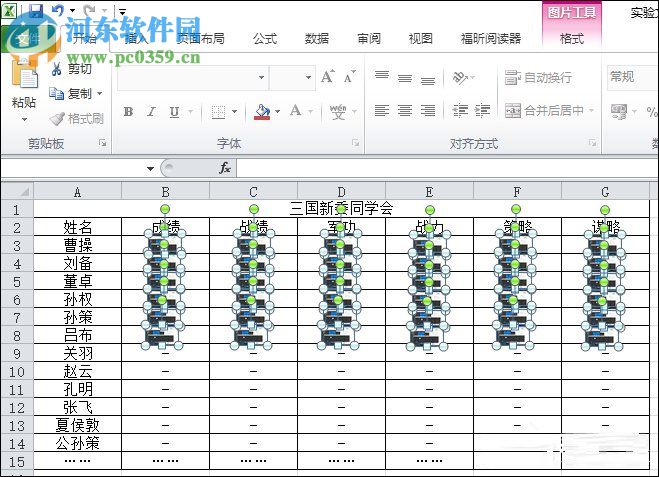Click the Increase Indent icon
The image size is (659, 477).
point(482,111)
